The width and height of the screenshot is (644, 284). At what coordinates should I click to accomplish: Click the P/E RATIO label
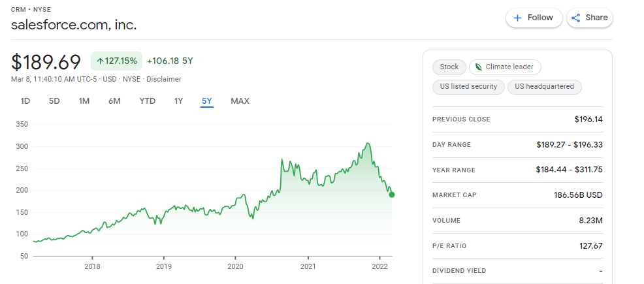[x=451, y=246]
